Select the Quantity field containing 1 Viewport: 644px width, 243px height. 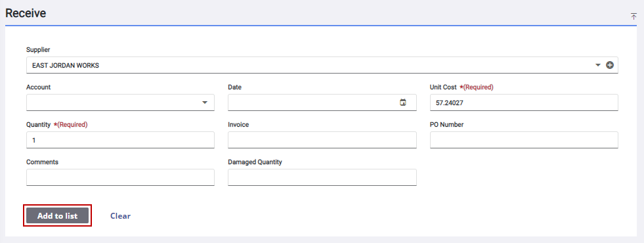coord(120,140)
